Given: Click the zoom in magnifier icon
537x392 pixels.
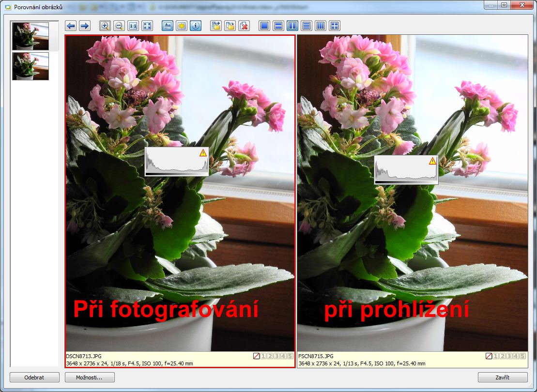Looking at the screenshot, I should (x=105, y=26).
